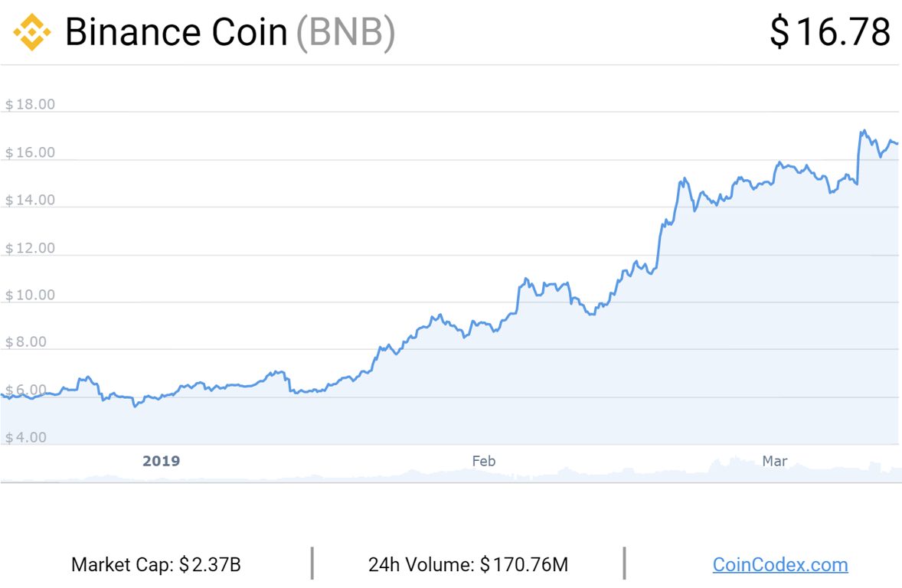The width and height of the screenshot is (902, 588).
Task: Select the (BNB) ticker symbol
Action: 345,32
